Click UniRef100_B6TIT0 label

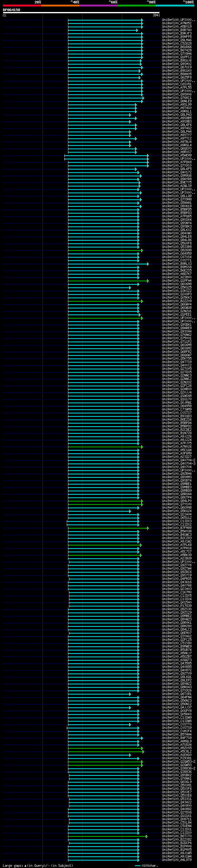tap(176, 836)
